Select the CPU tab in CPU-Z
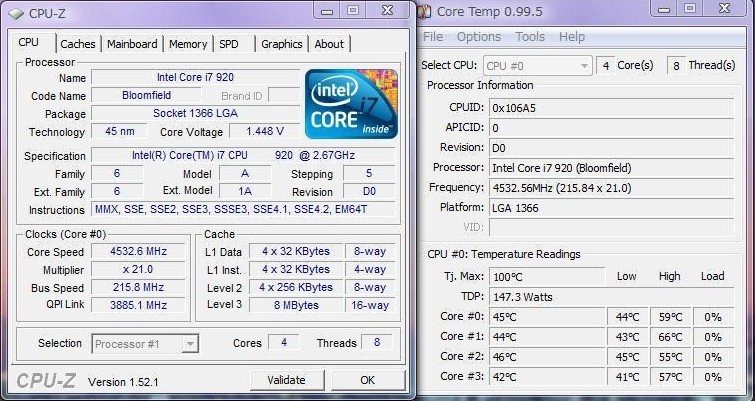Image resolution: width=755 pixels, height=401 pixels. (29, 42)
